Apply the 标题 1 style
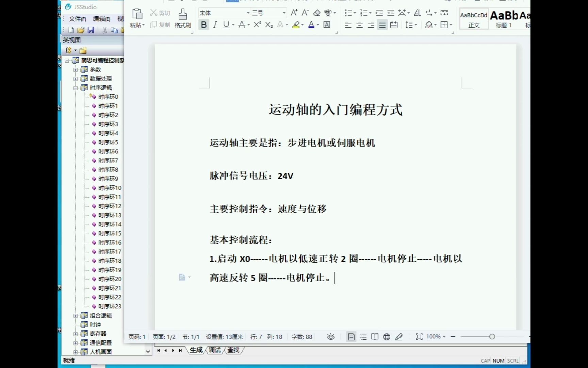Viewport: 588px width, 368px height. [504, 19]
